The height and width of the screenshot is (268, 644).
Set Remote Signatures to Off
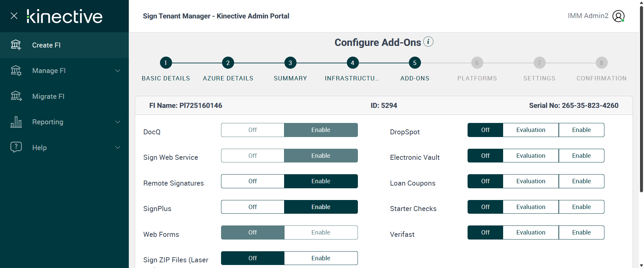[253, 181]
